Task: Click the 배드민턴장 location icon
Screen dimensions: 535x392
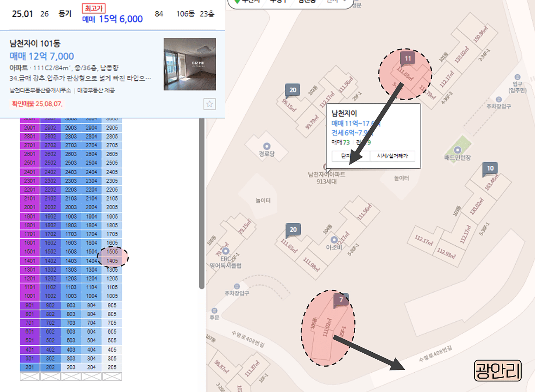Action: pyautogui.click(x=457, y=150)
